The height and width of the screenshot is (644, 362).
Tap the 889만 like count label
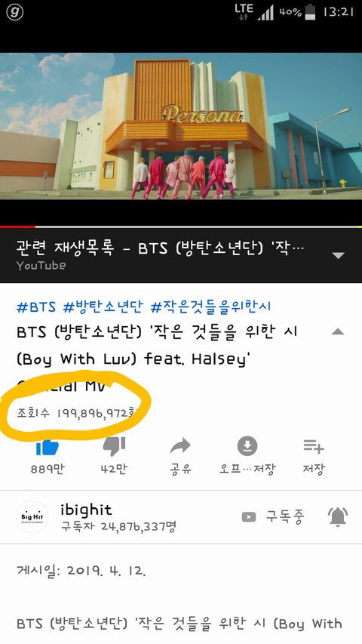[48, 469]
